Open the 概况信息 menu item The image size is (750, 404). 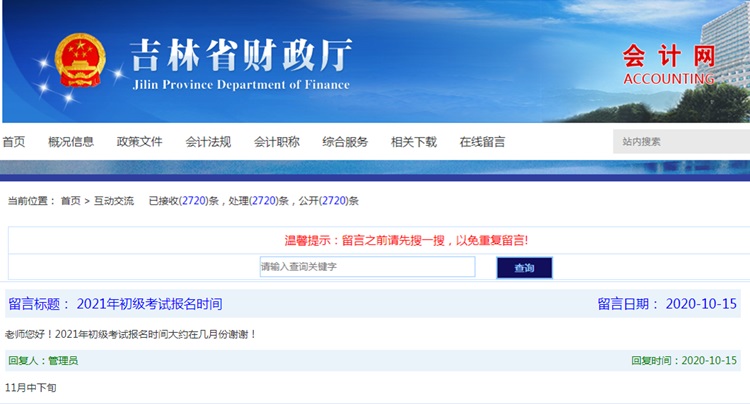pyautogui.click(x=71, y=142)
